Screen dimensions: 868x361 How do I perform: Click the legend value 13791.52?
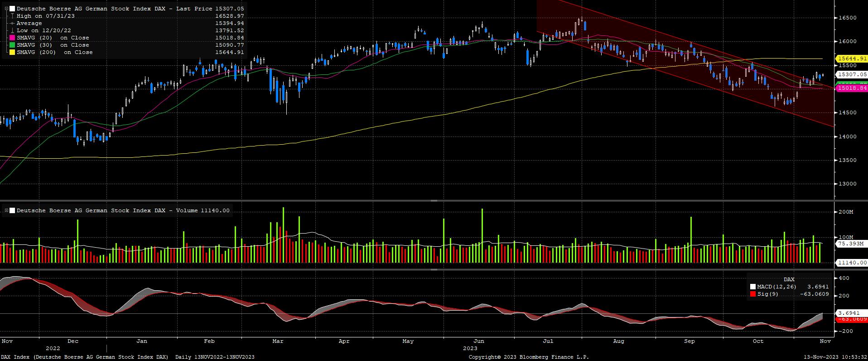click(230, 30)
